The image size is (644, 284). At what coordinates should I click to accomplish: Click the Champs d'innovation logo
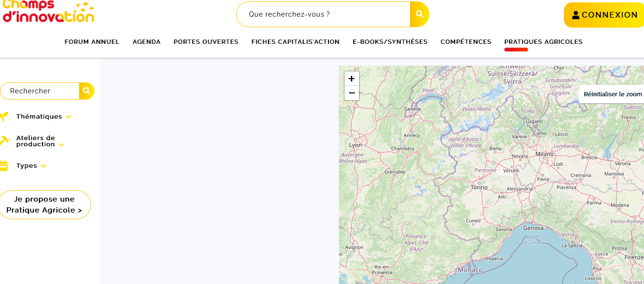click(48, 11)
